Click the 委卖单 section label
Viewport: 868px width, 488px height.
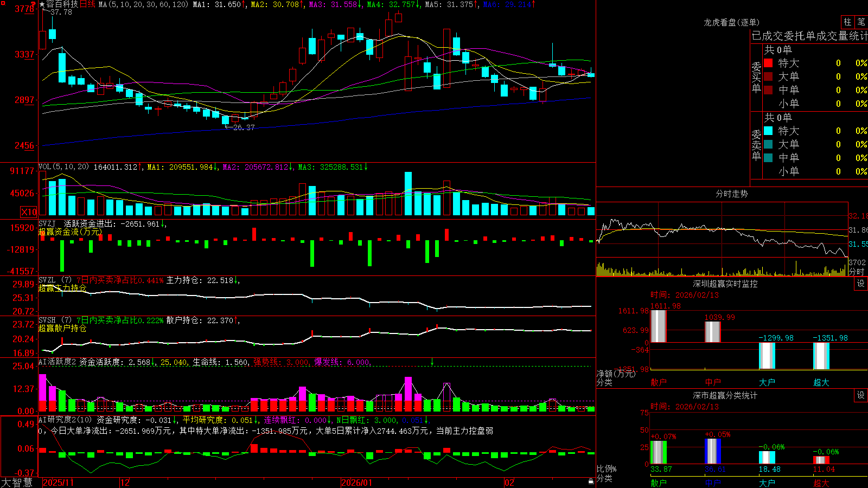[756, 145]
